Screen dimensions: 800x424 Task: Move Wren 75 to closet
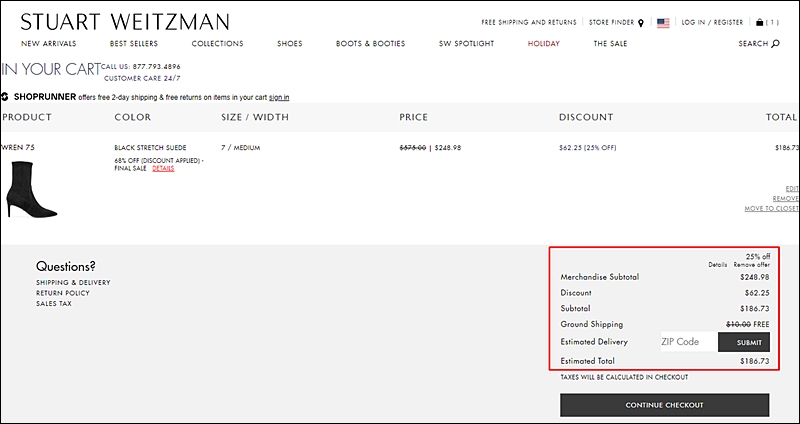(771, 209)
